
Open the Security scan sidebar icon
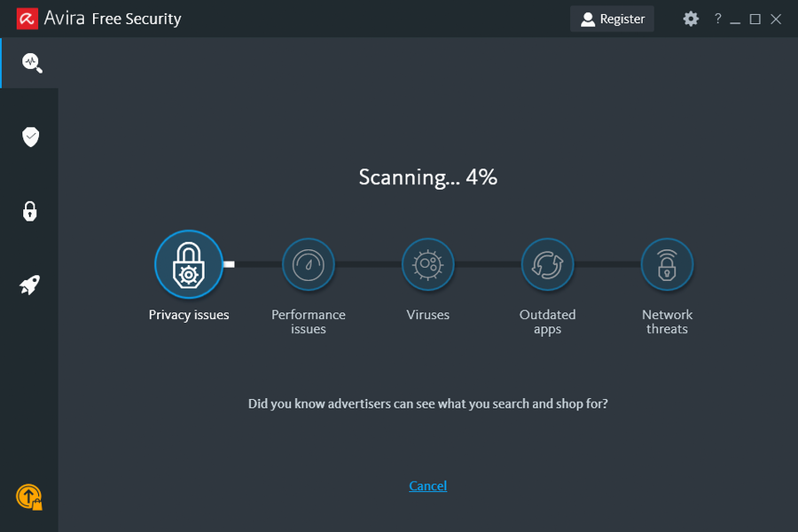(x=28, y=63)
